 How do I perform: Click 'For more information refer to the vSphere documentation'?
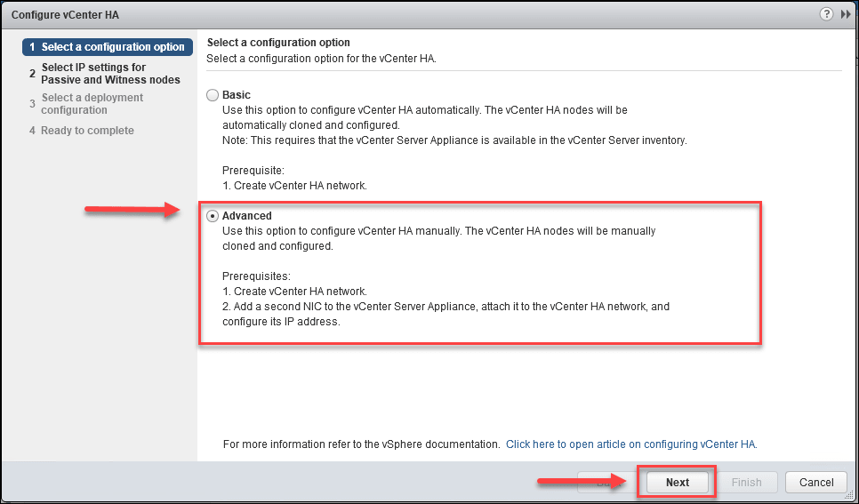click(362, 444)
